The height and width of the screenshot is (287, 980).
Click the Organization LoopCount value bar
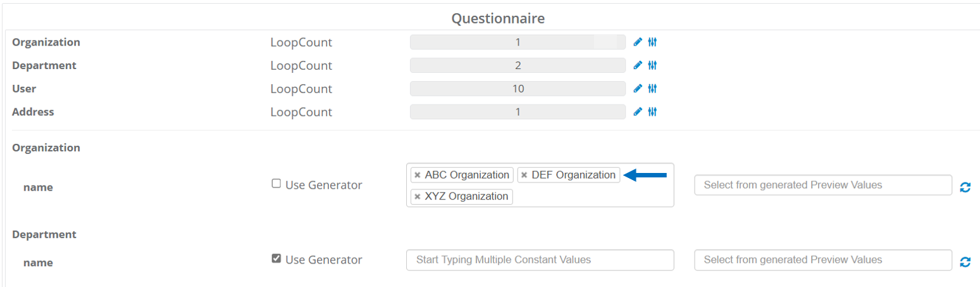click(518, 42)
